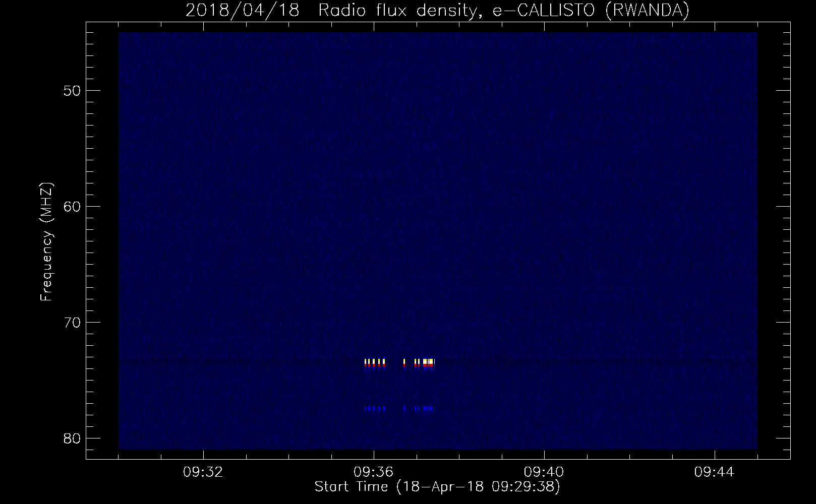The height and width of the screenshot is (504, 816).
Task: Click the 70 MHz frequency tick label
Action: point(72,322)
